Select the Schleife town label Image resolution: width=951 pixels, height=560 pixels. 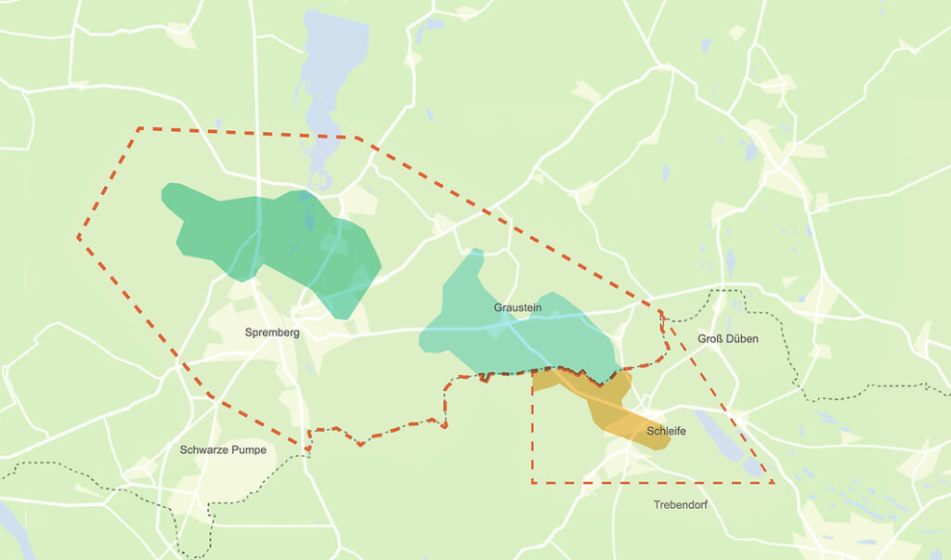pyautogui.click(x=666, y=431)
